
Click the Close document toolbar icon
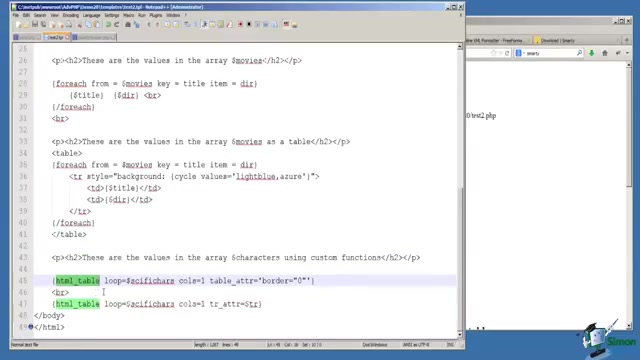pos(52,25)
